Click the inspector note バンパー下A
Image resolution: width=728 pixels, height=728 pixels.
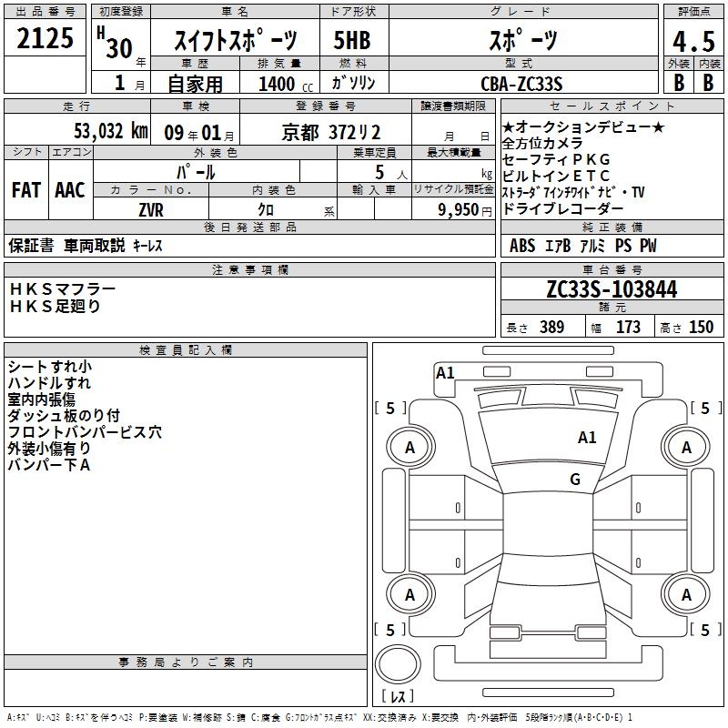49,464
